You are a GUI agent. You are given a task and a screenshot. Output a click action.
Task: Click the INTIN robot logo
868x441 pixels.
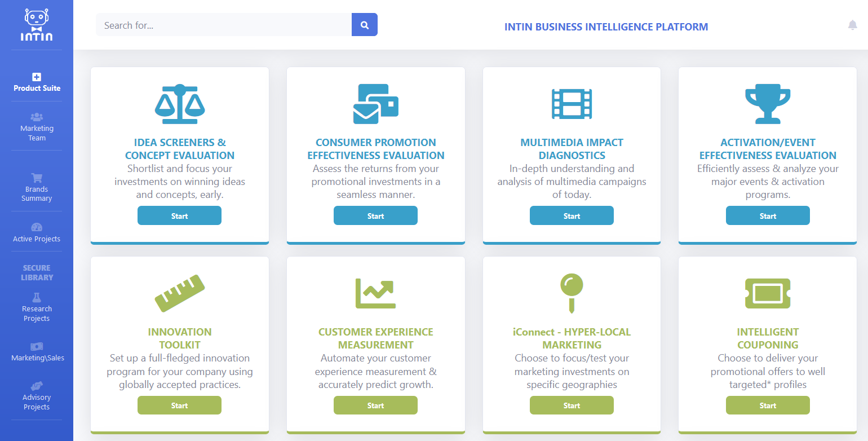[37, 25]
